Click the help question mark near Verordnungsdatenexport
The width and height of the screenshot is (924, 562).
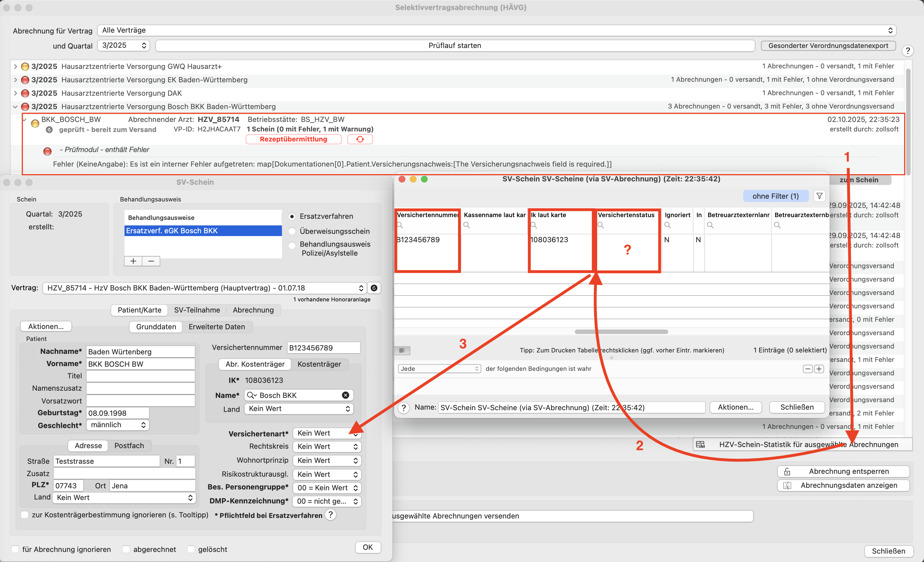(x=908, y=51)
